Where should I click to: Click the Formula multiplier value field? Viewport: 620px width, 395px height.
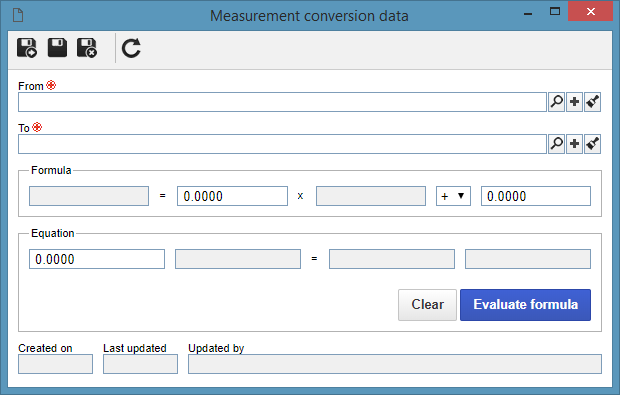click(232, 196)
